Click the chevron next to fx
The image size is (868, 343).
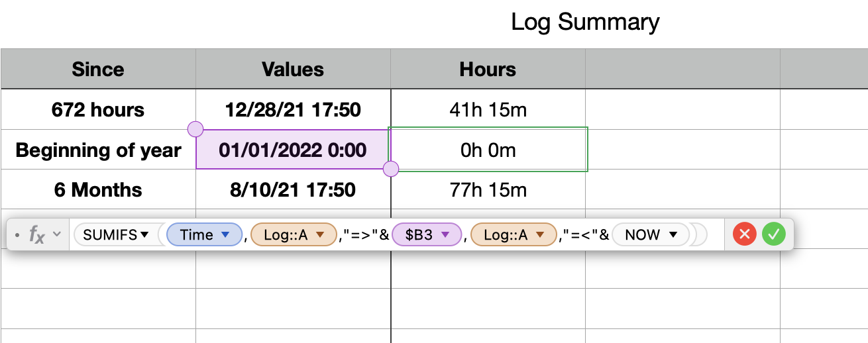(56, 234)
